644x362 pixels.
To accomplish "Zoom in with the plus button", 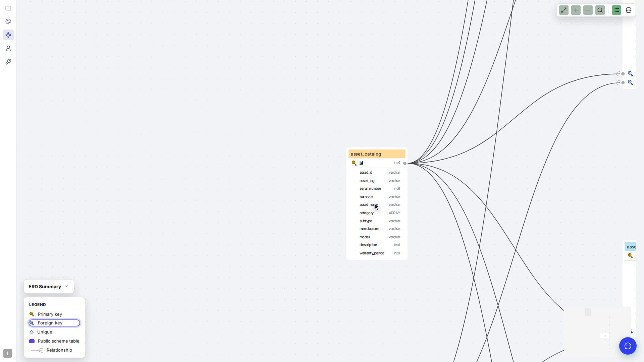I will 576,10.
